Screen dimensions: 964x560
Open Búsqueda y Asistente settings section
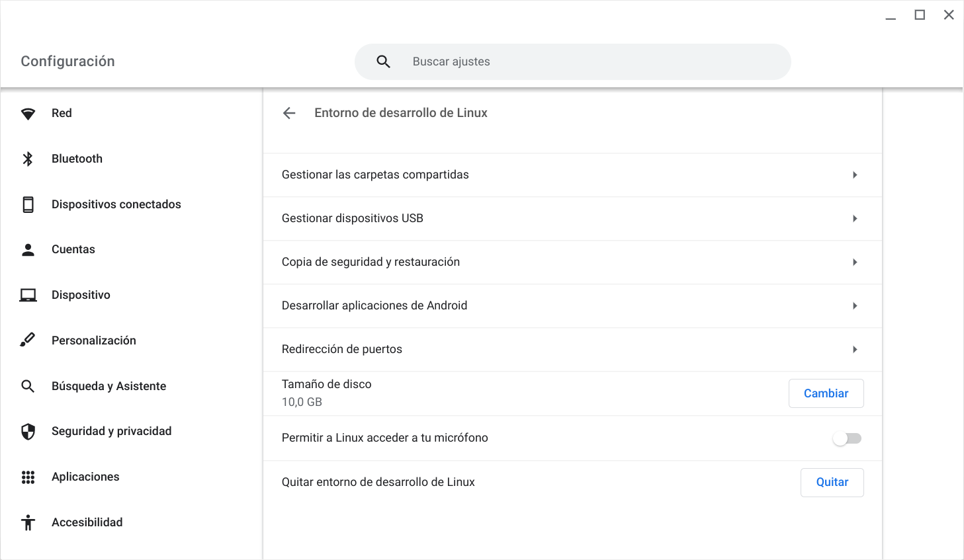[x=109, y=386]
